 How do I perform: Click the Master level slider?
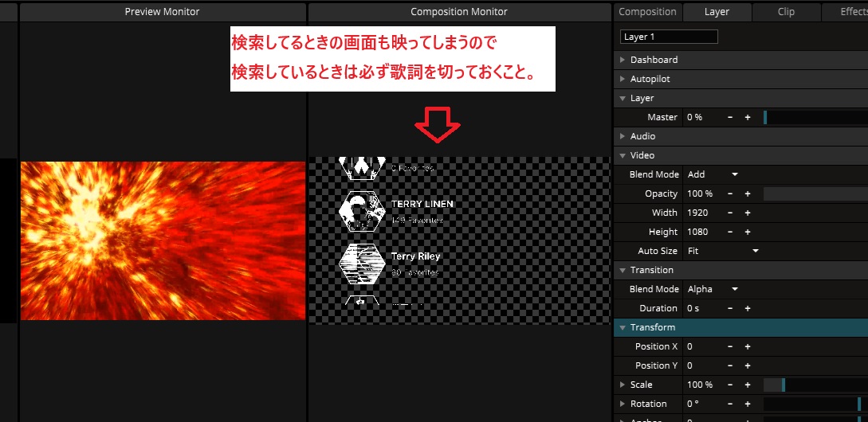tap(815, 117)
